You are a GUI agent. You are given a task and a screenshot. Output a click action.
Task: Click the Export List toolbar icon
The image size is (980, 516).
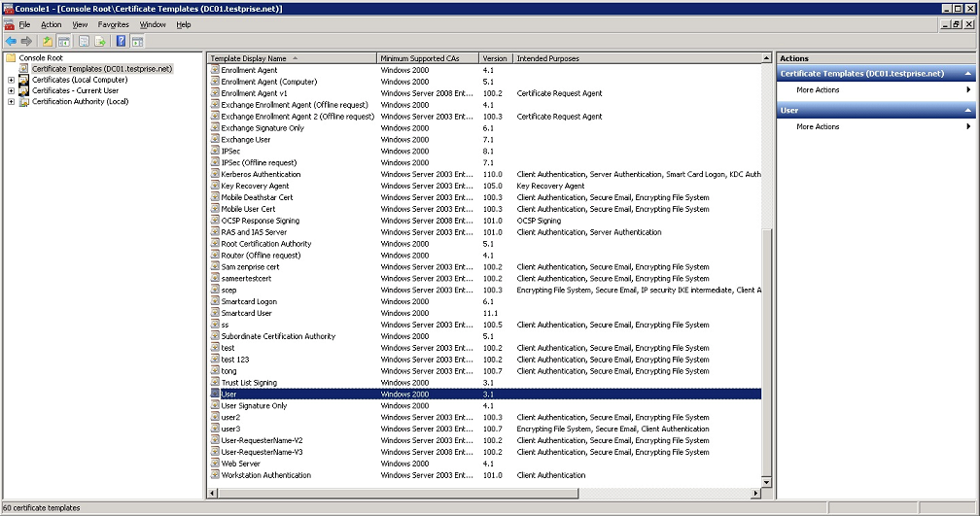point(99,41)
